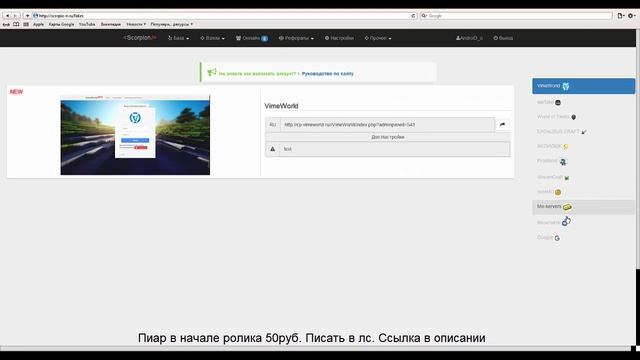The height and width of the screenshot is (360, 640).
Task: Click the megaphone icon in the notice
Action: [211, 72]
